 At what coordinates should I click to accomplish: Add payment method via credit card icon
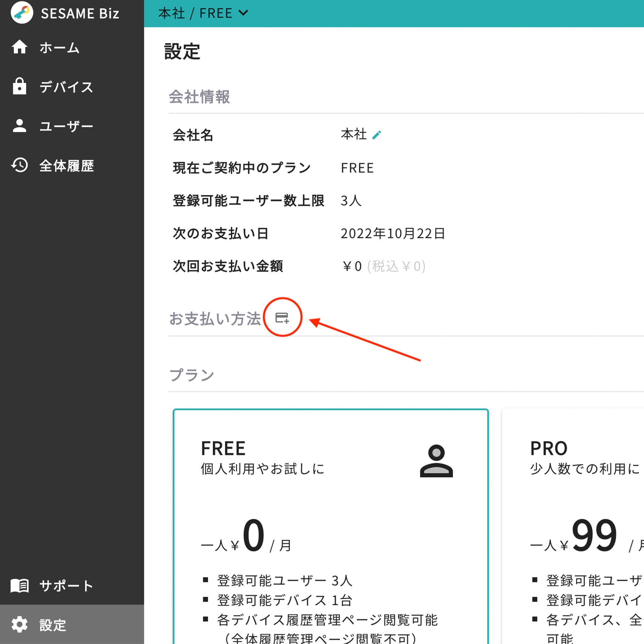pos(282,318)
